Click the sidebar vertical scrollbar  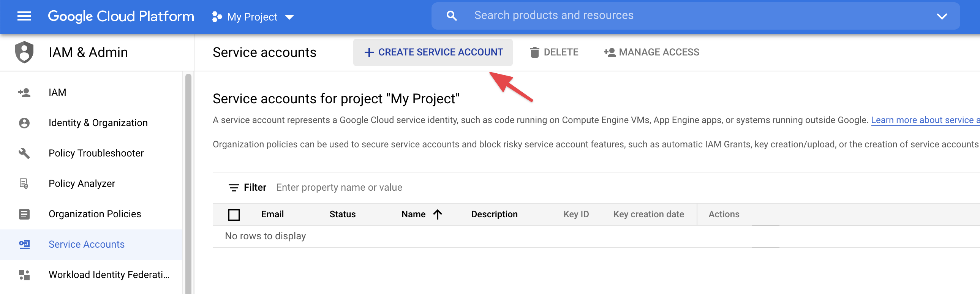coord(188,184)
